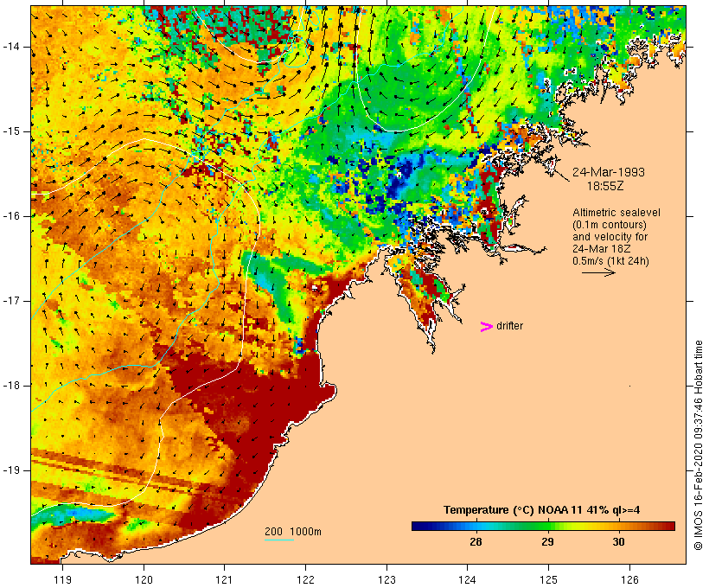Image resolution: width=709 pixels, height=588 pixels.
Task: Click the date text '24-Mar-1993'
Action: pyautogui.click(x=609, y=172)
